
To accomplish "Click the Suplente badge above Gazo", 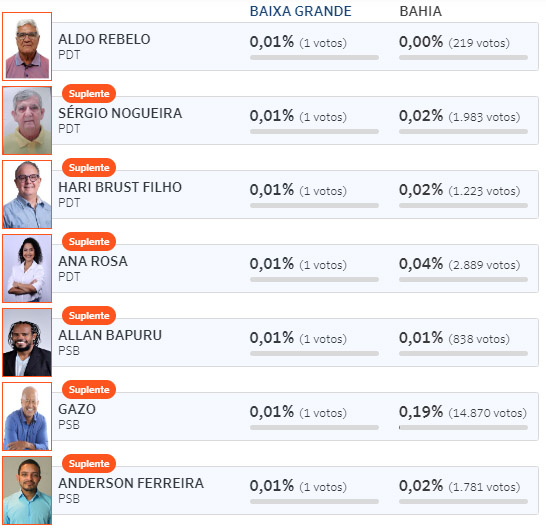I will pyautogui.click(x=89, y=390).
